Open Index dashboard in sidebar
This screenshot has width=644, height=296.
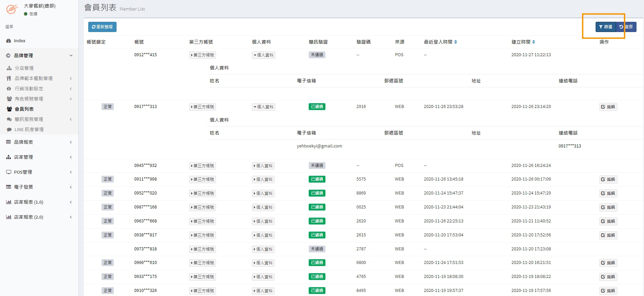(19, 41)
